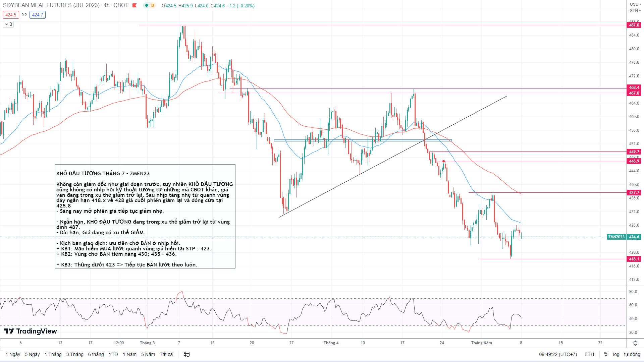Viewport: 644px width, 362px height.
Task: Open the go-to-date calendar icon
Action: coord(187,354)
